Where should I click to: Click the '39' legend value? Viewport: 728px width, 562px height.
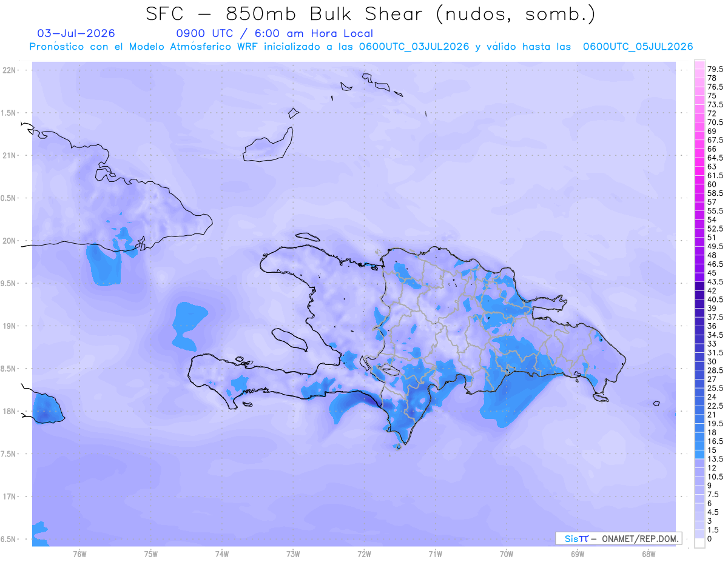(712, 308)
